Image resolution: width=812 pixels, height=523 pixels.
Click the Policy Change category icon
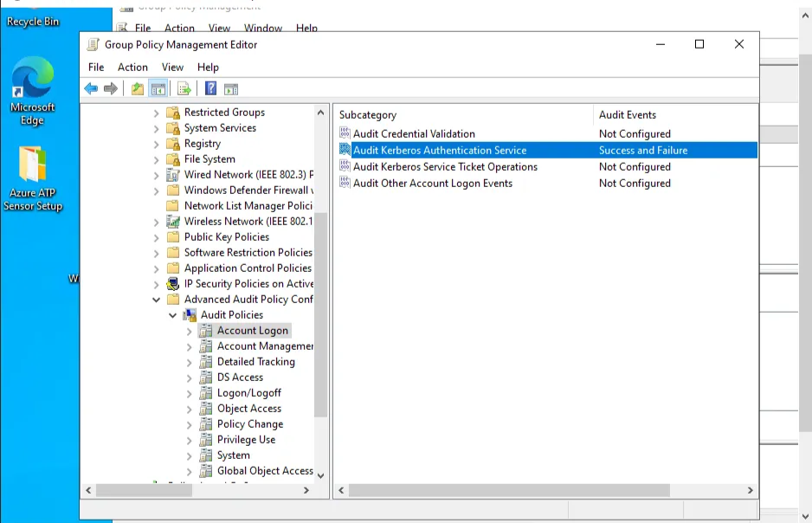point(206,423)
